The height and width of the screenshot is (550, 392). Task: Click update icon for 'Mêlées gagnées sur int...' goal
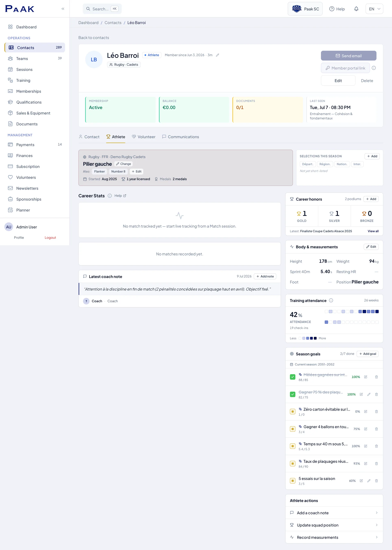click(365, 377)
